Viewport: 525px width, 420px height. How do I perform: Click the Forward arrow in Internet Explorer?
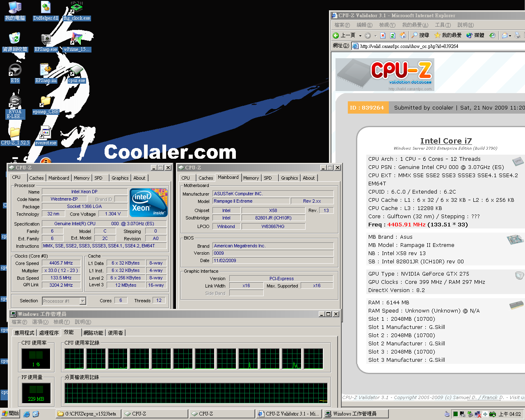(368, 35)
